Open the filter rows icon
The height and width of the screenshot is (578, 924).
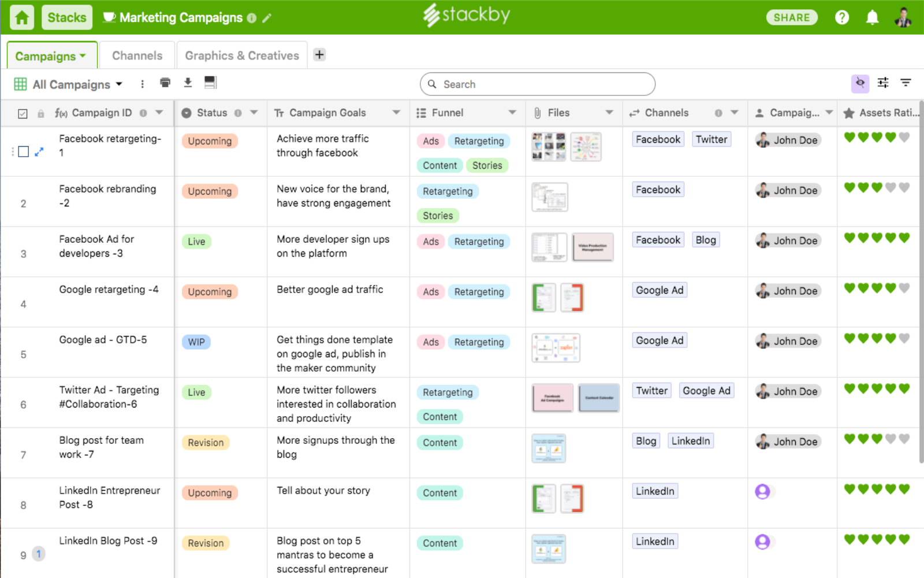click(906, 83)
